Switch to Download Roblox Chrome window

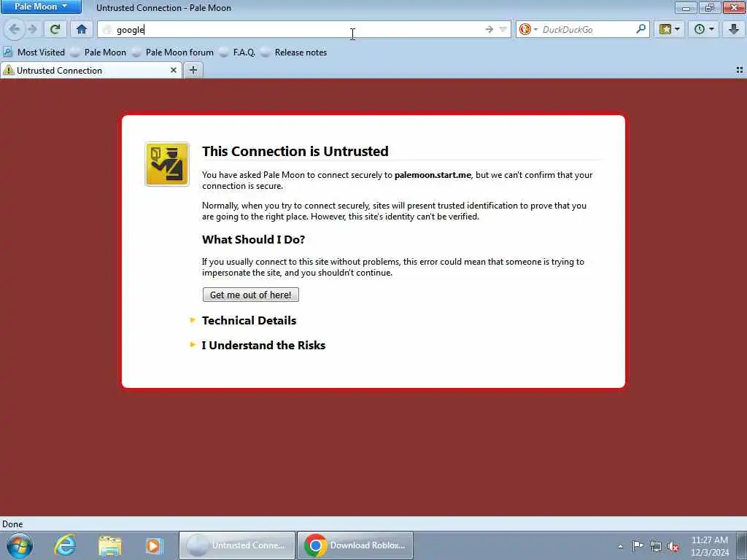pos(355,545)
